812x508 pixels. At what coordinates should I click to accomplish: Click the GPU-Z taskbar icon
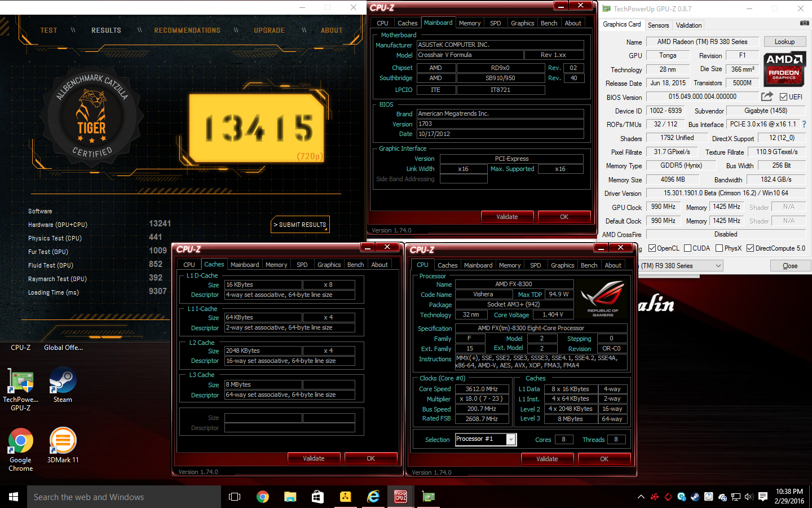coord(429,497)
